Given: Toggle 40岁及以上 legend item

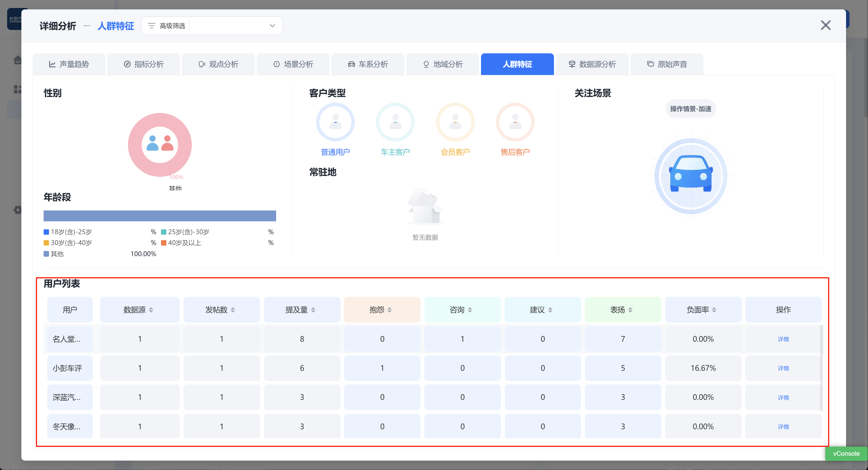Looking at the screenshot, I should click(184, 243).
